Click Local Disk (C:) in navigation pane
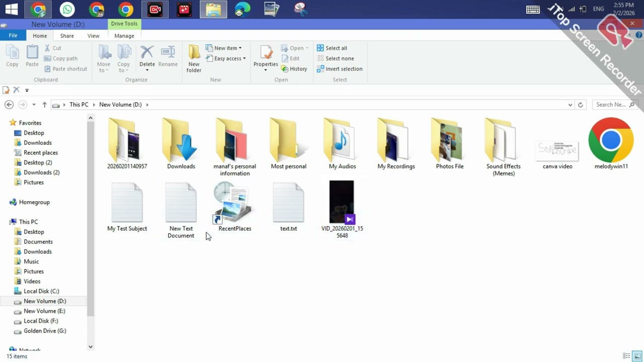The image size is (644, 362). (x=41, y=291)
